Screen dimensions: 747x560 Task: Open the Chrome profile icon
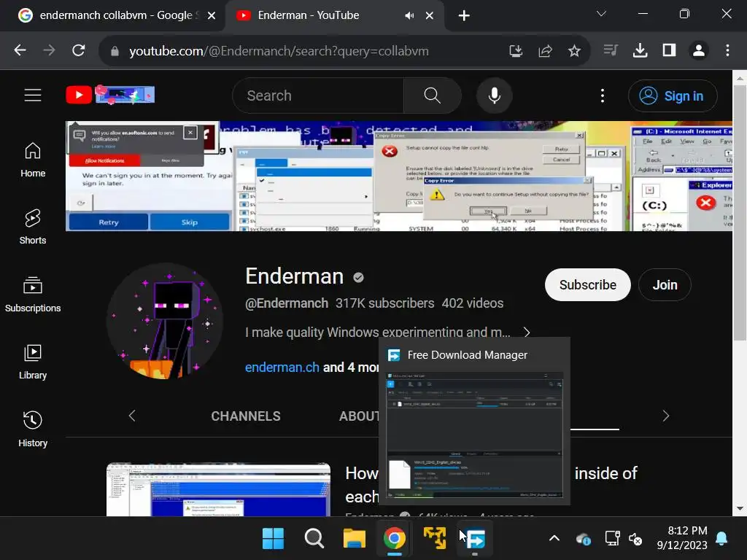pos(698,50)
